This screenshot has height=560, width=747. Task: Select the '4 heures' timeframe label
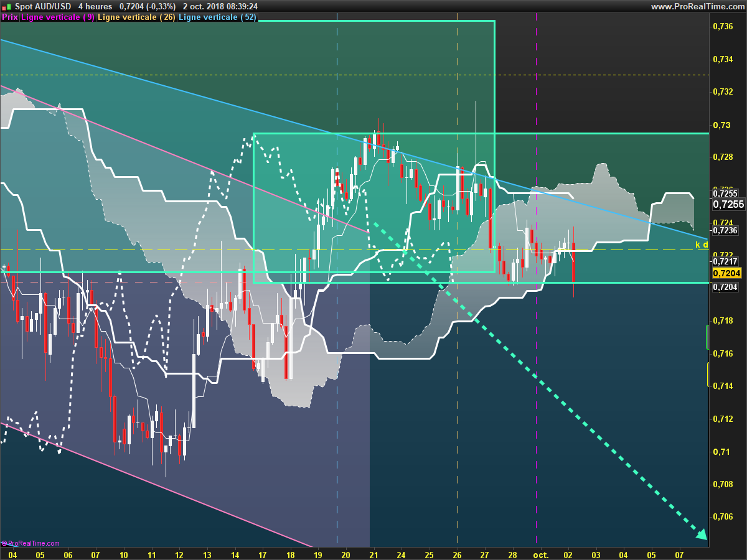click(x=95, y=6)
